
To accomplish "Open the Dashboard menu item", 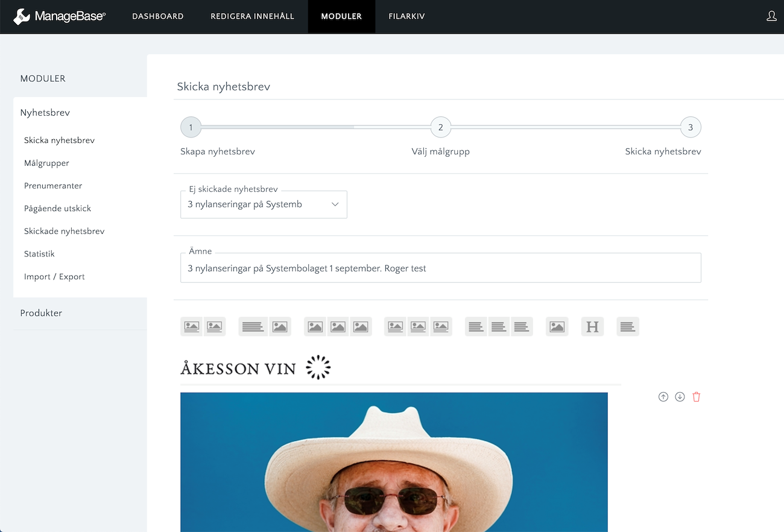I will [x=157, y=16].
